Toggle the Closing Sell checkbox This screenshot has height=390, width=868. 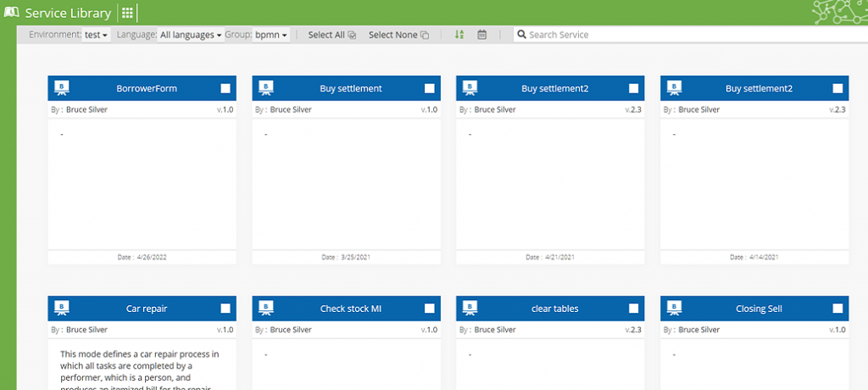tap(838, 309)
